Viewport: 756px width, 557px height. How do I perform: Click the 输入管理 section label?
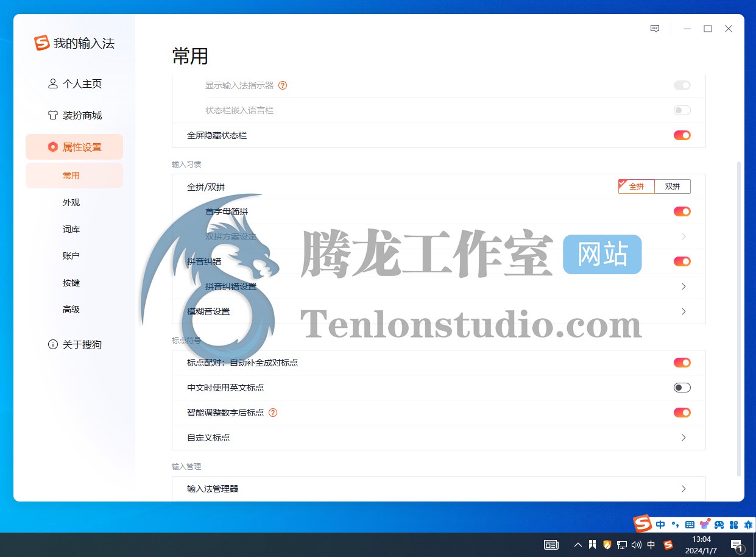tap(186, 466)
